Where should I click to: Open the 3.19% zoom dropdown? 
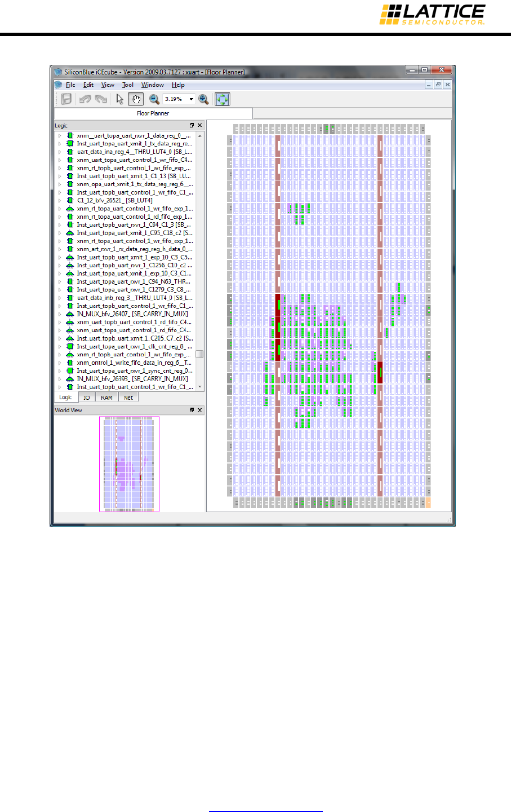pos(191,99)
